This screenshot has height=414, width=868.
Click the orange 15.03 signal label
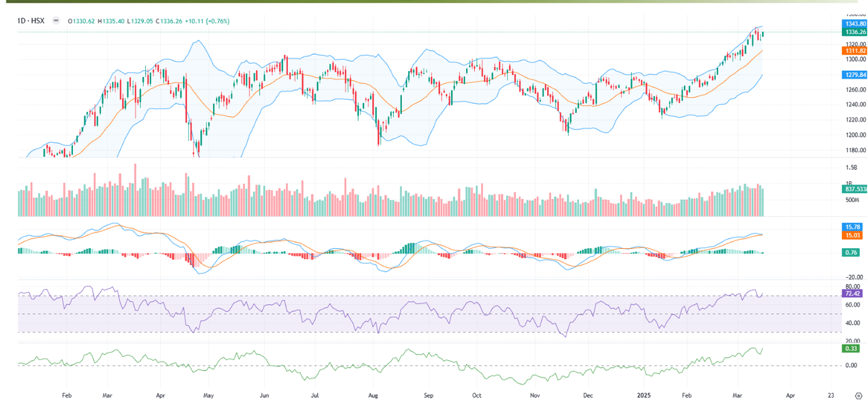point(851,235)
